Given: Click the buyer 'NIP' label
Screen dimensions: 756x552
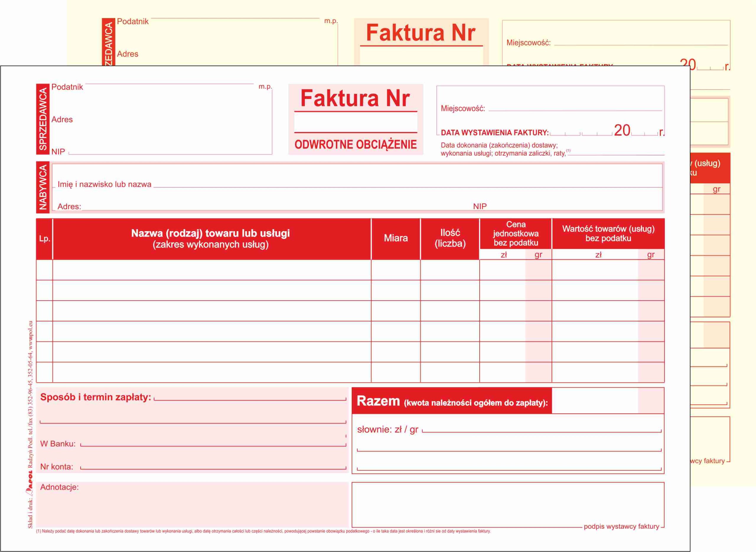Looking at the screenshot, I should click(x=480, y=207).
